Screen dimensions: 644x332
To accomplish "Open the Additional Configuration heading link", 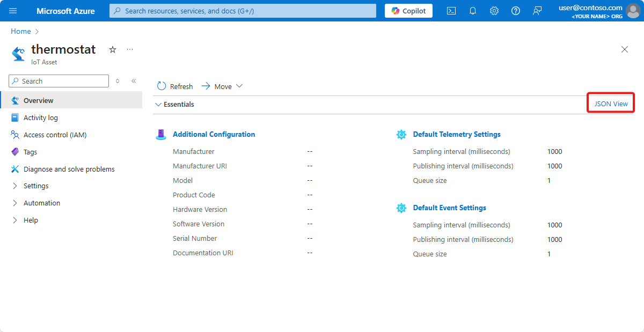I will (x=214, y=135).
